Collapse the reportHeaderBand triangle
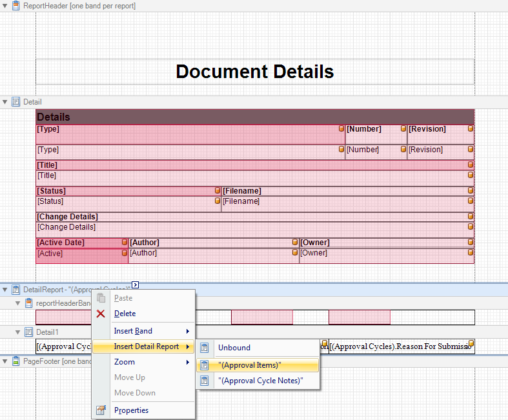The image size is (508, 420). tap(18, 303)
